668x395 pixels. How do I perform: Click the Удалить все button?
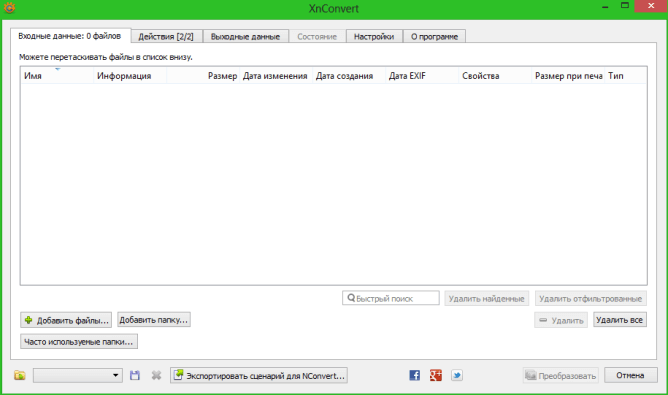pos(620,320)
